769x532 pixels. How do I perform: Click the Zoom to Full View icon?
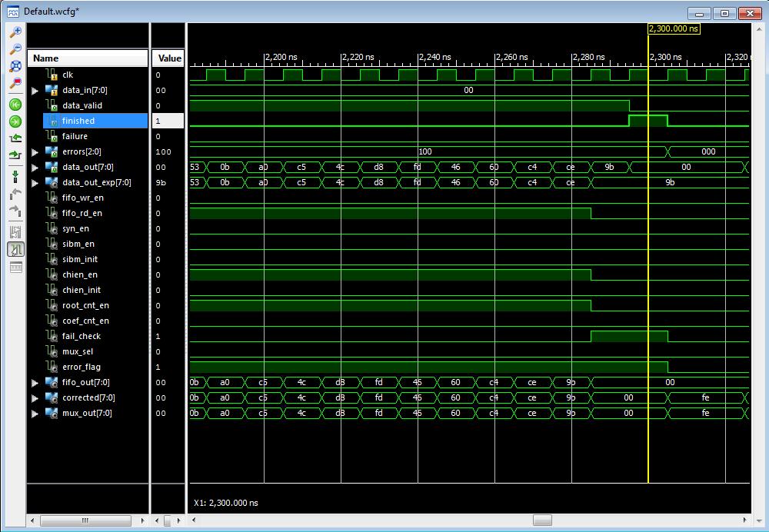coord(15,65)
